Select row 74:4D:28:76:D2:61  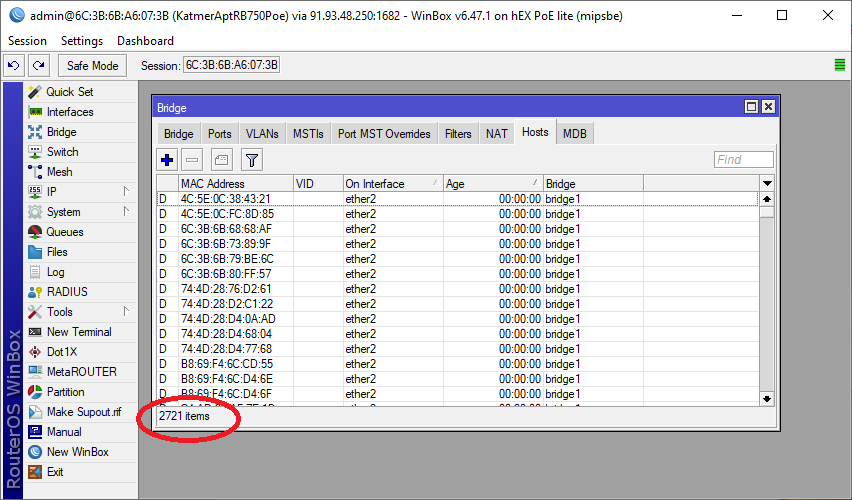click(458, 289)
